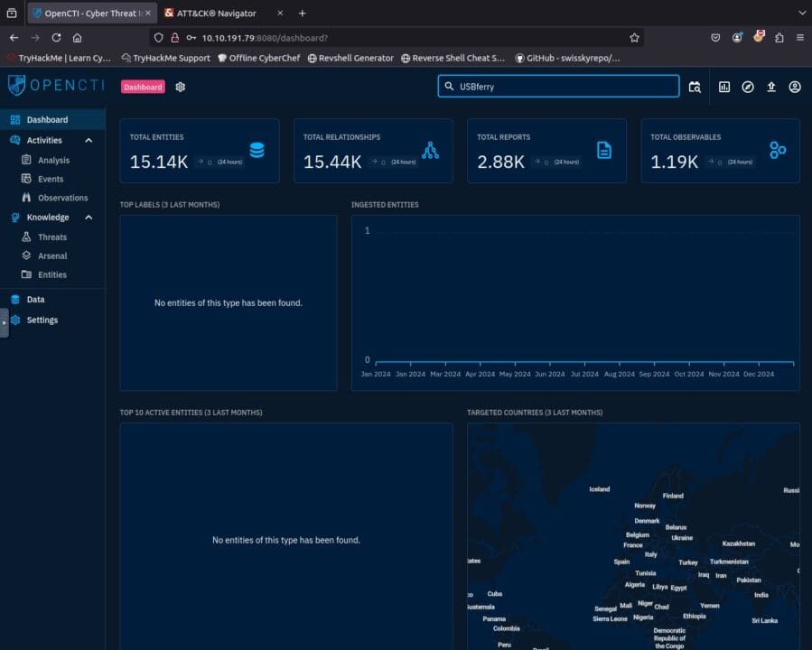Screen dimensions: 812x650
Task: Go to Observations in the sidebar
Action: 62,198
